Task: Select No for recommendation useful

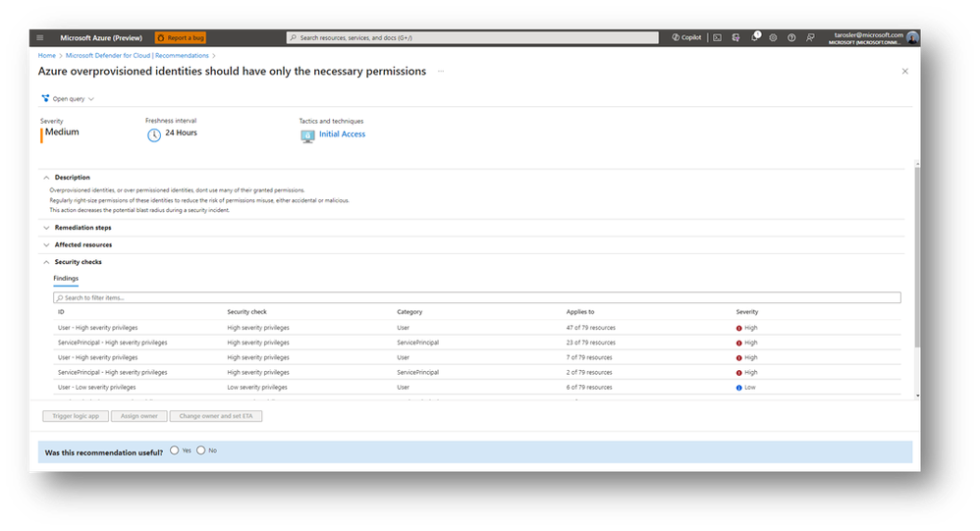Action: (x=201, y=451)
